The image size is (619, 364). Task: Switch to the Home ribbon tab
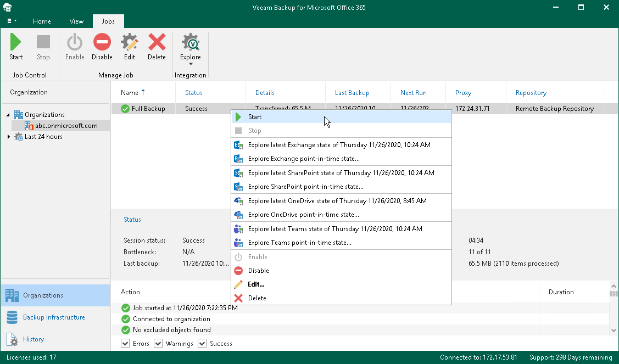pyautogui.click(x=42, y=21)
